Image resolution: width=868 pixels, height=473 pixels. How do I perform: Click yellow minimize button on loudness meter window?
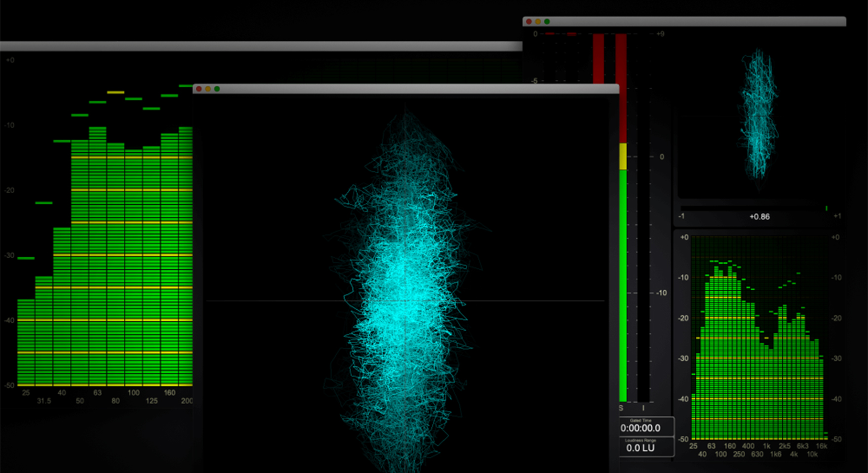538,22
